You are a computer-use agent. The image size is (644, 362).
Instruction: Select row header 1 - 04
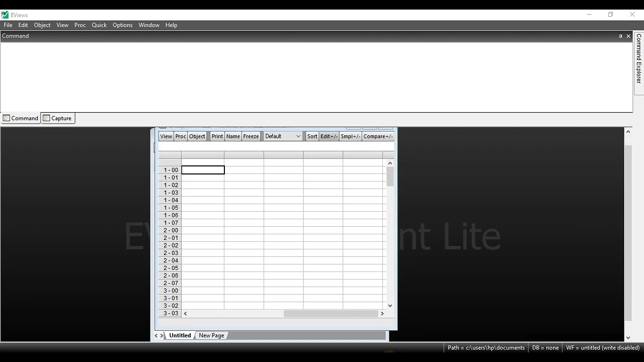170,200
